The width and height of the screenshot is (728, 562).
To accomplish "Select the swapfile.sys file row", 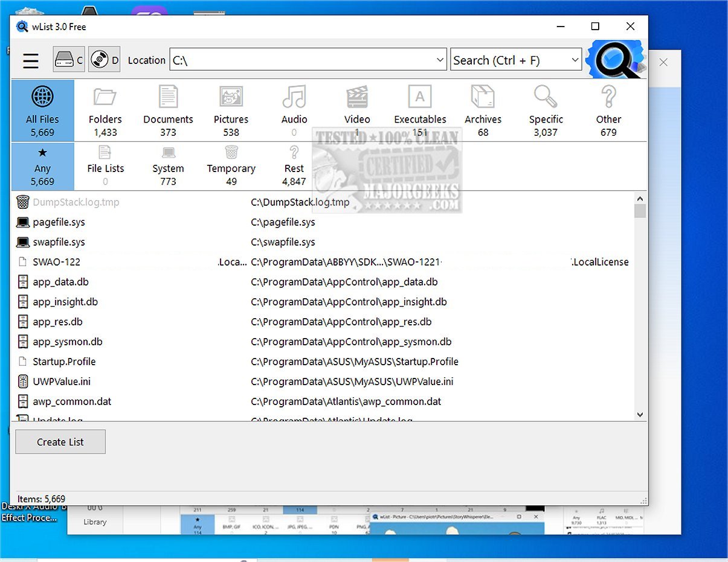I will click(323, 242).
